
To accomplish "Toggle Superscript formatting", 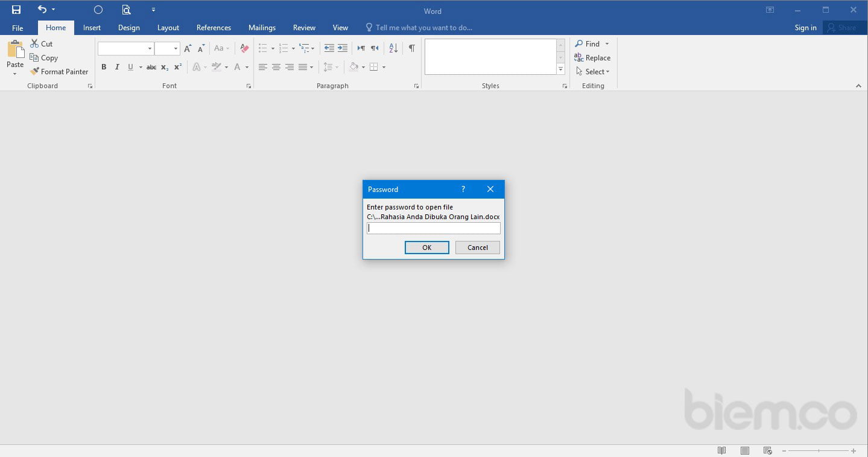I will [x=178, y=67].
